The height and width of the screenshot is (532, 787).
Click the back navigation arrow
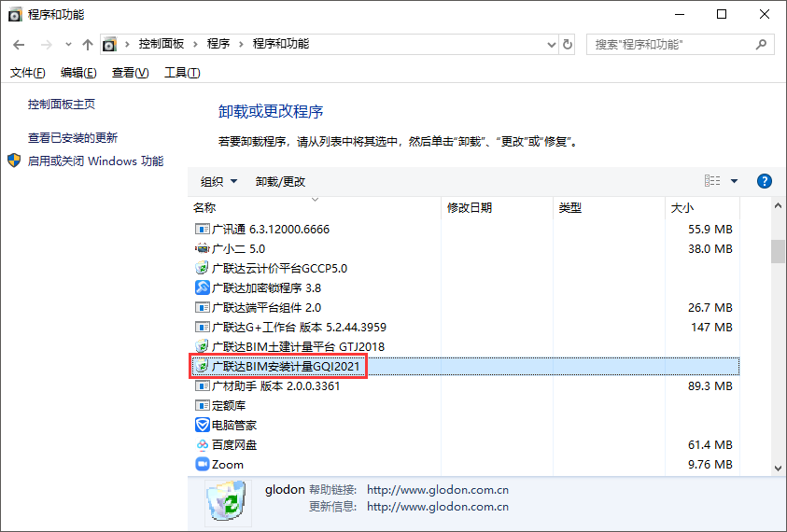pos(20,44)
